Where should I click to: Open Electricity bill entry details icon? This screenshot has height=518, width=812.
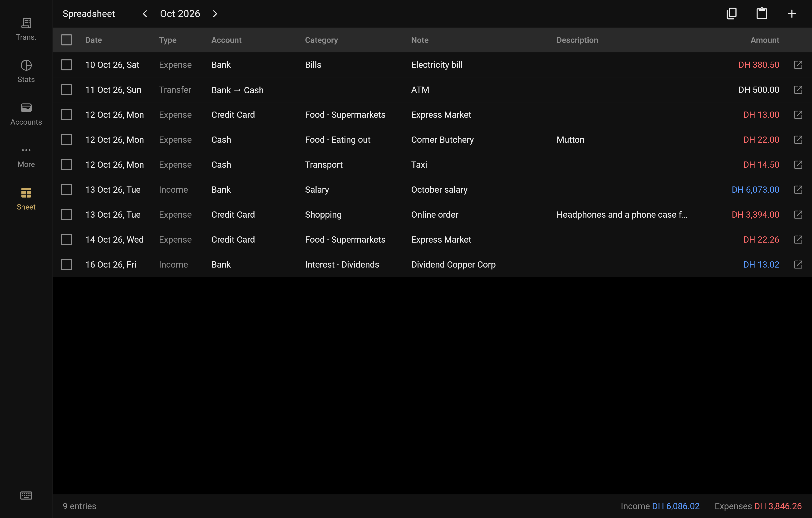pos(798,65)
